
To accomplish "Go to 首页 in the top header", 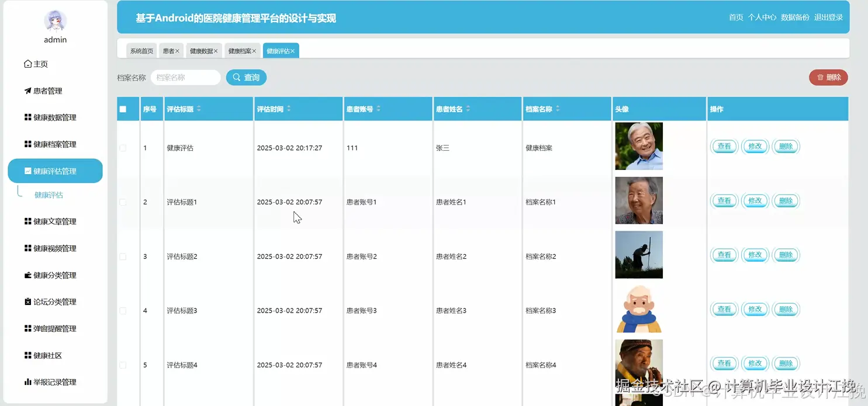I will point(736,18).
